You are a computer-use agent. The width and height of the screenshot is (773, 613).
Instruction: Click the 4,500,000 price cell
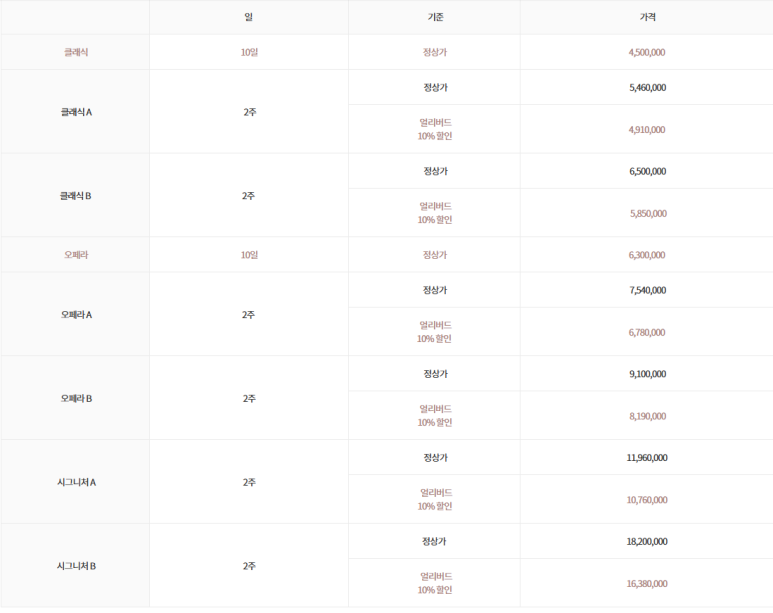pyautogui.click(x=647, y=52)
